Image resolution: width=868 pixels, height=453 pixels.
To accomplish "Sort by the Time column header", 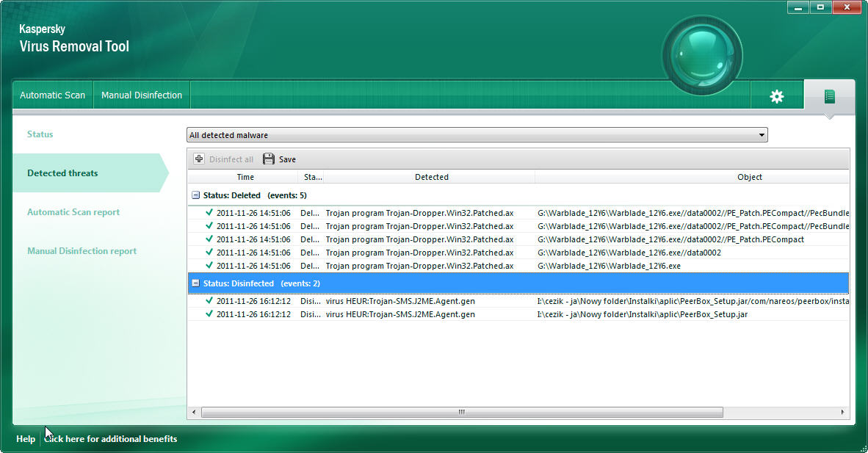I will coord(245,177).
